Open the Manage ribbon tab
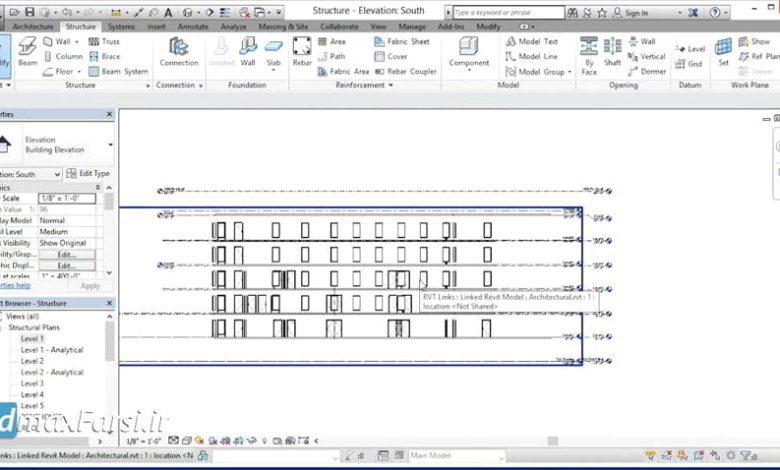Screen dimensions: 780x470 pos(412,26)
